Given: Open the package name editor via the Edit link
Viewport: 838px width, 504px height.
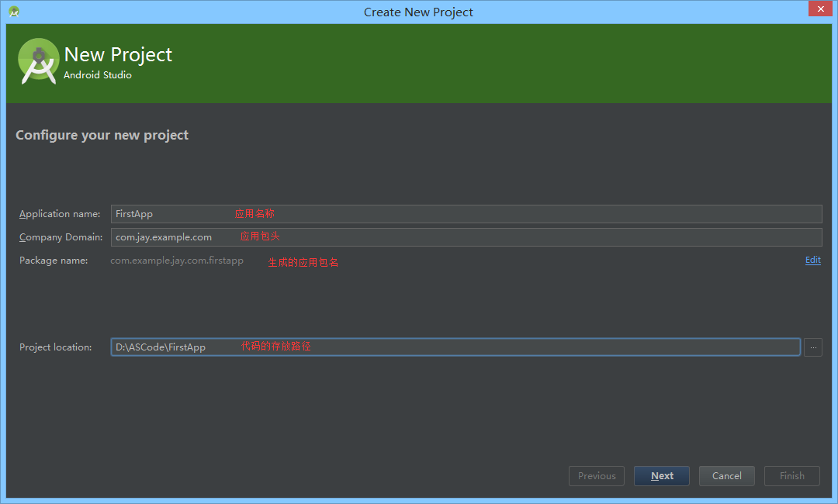Looking at the screenshot, I should (x=812, y=260).
